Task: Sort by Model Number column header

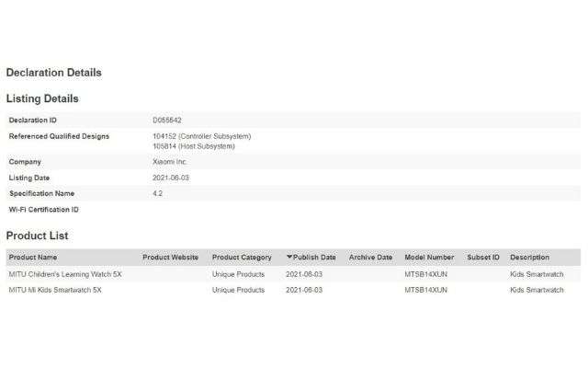Action: 429,258
